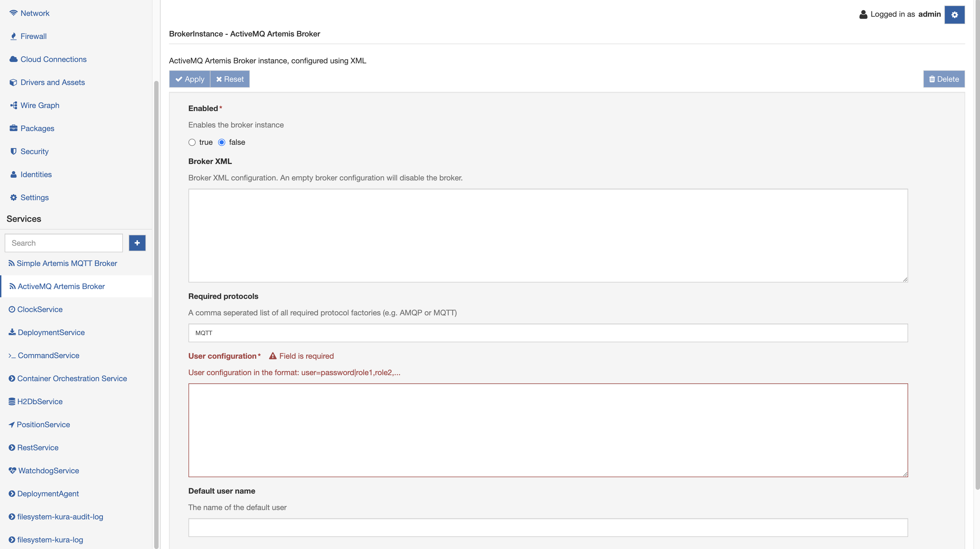Click the Settings gear icon in sidebar
The width and height of the screenshot is (980, 549).
[x=13, y=197]
